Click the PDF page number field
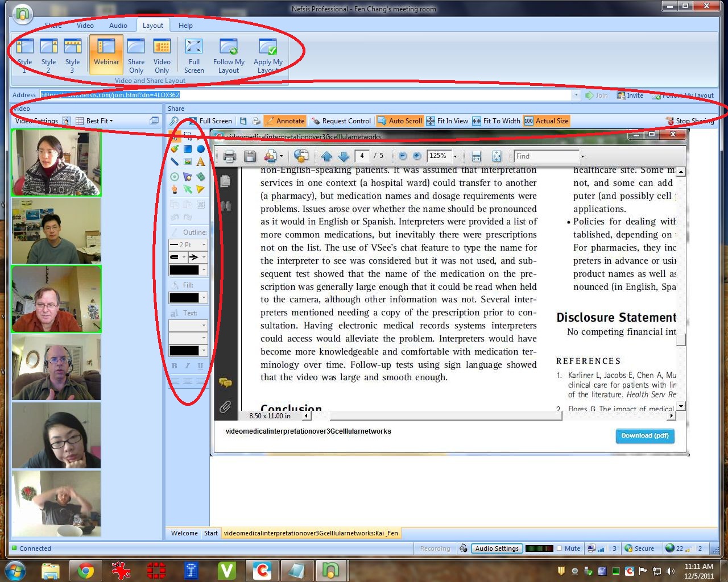Image resolution: width=728 pixels, height=582 pixels. point(362,156)
